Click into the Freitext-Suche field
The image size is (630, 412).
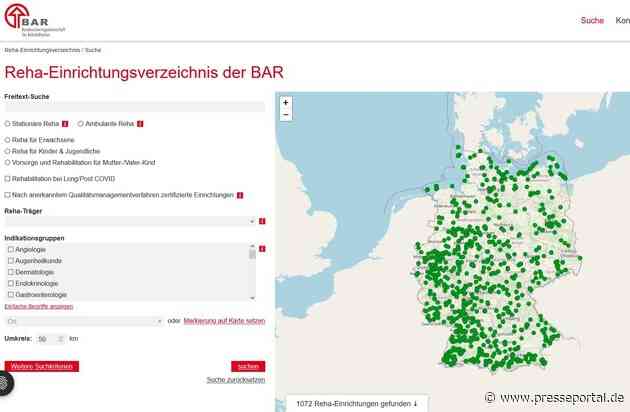pyautogui.click(x=135, y=107)
